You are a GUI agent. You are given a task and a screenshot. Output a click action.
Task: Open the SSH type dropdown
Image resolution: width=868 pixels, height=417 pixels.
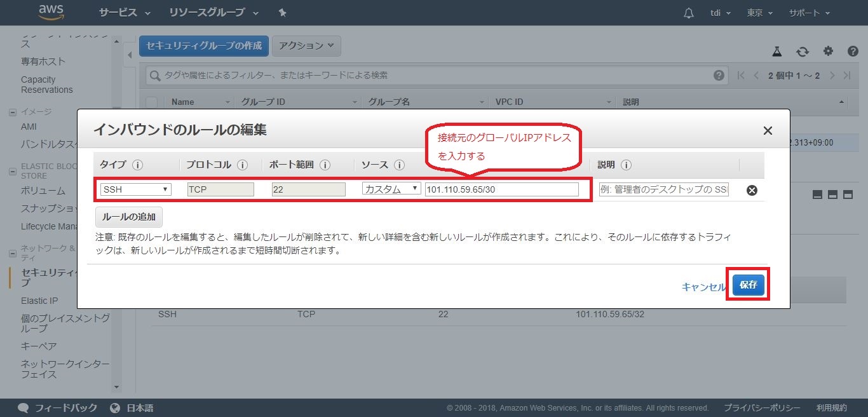[135, 189]
